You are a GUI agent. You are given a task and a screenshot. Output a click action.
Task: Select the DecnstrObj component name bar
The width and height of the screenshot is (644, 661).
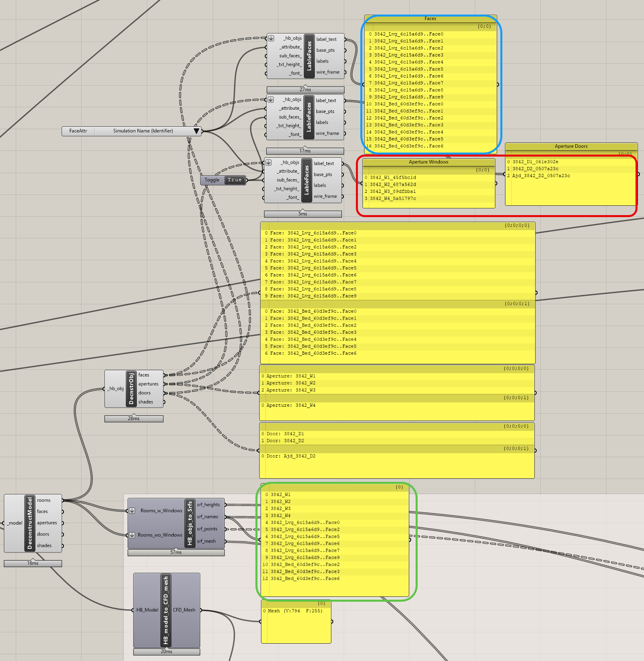(131, 389)
